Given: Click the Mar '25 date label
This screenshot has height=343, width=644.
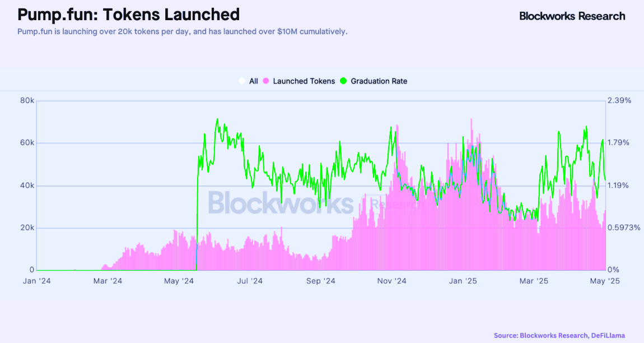Looking at the screenshot, I should point(534,281).
